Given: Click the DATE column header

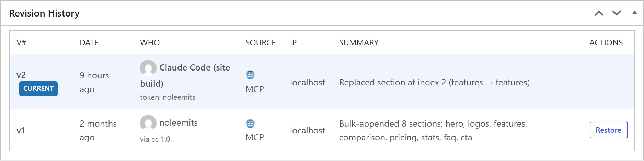Looking at the screenshot, I should (x=89, y=43).
